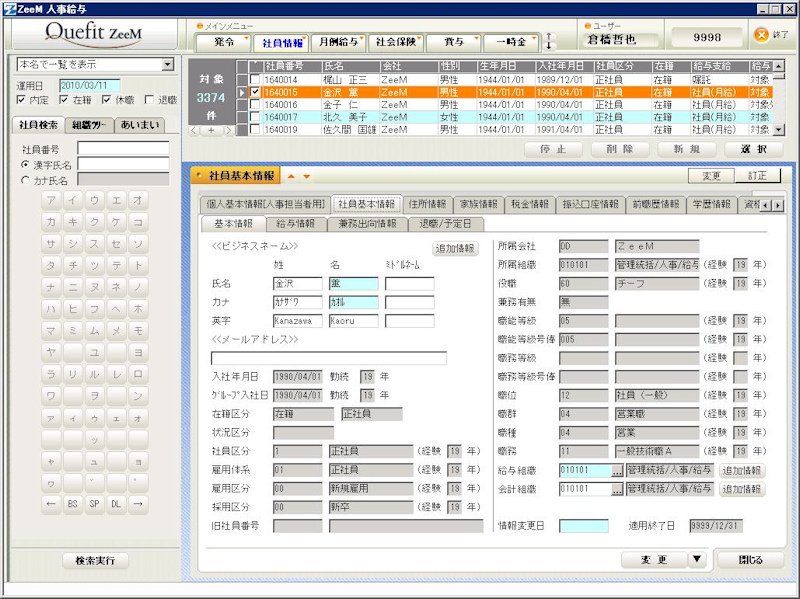Click the 追加情報 button near ビジネスネーム

455,249
